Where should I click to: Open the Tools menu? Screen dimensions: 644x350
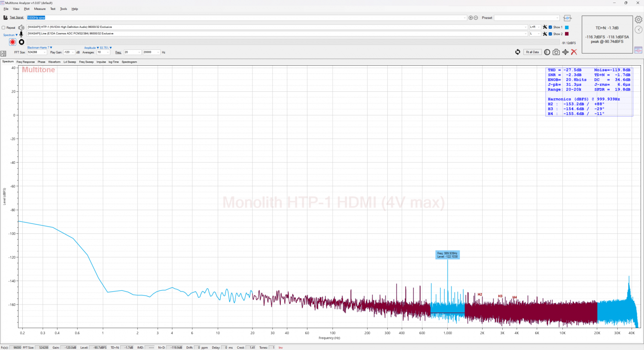(64, 9)
